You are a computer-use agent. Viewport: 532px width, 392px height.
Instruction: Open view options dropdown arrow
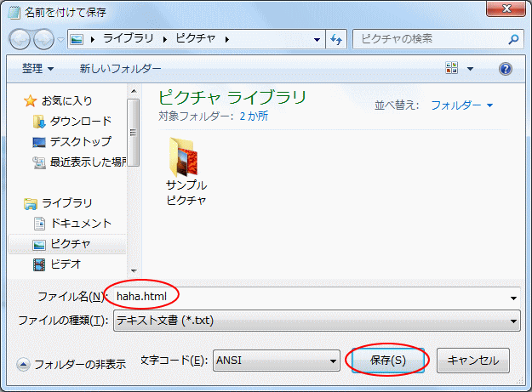click(x=470, y=69)
